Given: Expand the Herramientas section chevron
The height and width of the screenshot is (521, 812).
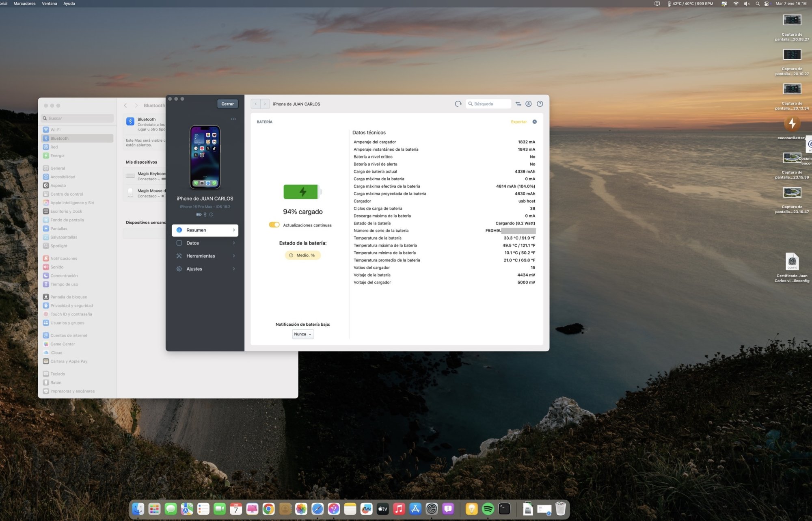Looking at the screenshot, I should click(234, 256).
